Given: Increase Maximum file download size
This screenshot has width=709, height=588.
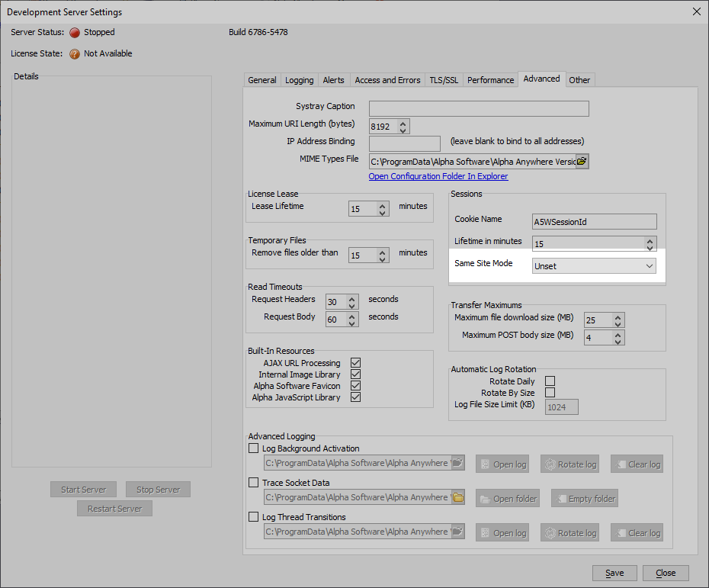Looking at the screenshot, I should 618,316.
